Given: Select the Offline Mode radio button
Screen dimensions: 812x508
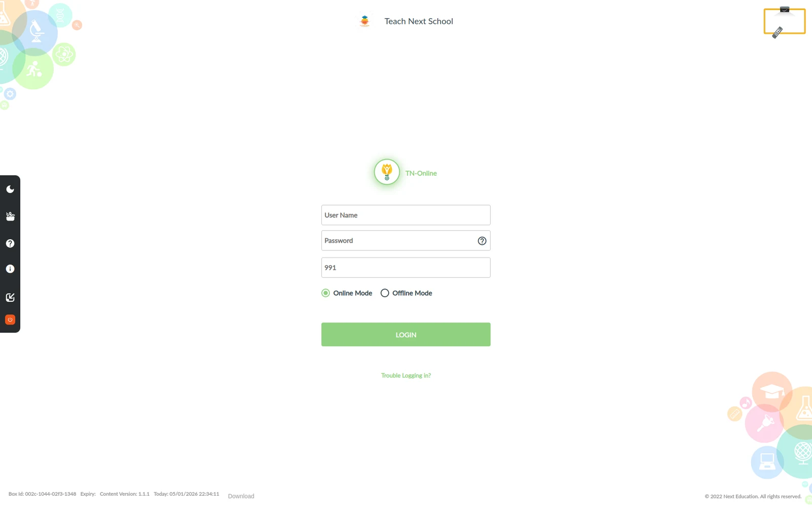Looking at the screenshot, I should click(x=385, y=293).
